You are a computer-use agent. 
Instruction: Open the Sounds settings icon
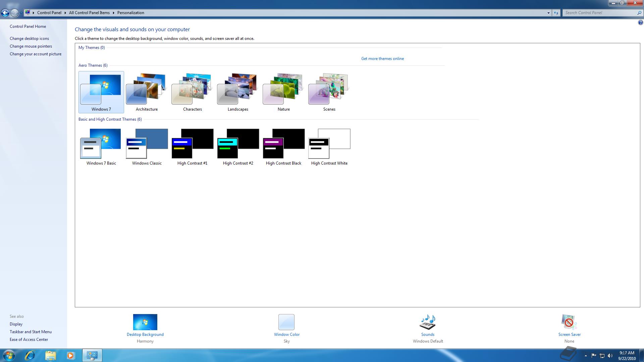(428, 322)
